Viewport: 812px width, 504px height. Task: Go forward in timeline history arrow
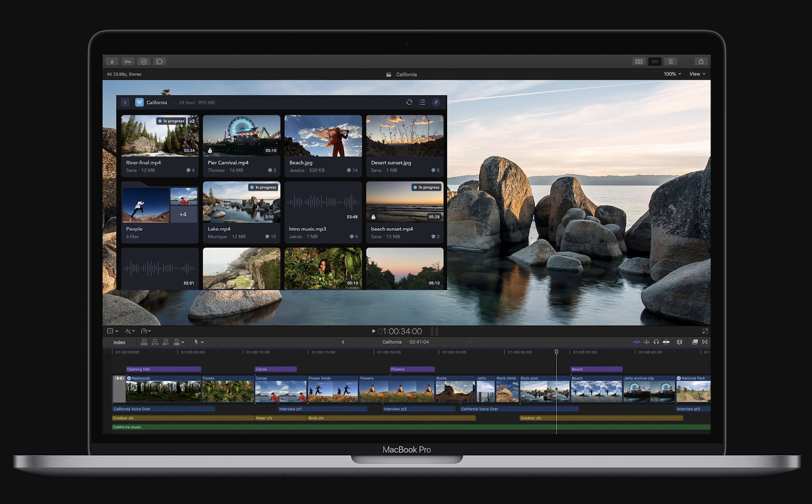point(470,342)
